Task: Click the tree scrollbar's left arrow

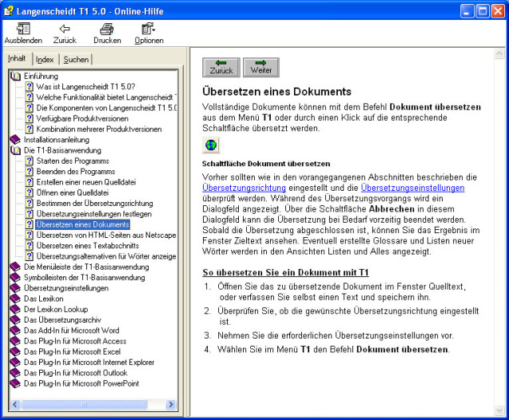Action: coord(15,405)
